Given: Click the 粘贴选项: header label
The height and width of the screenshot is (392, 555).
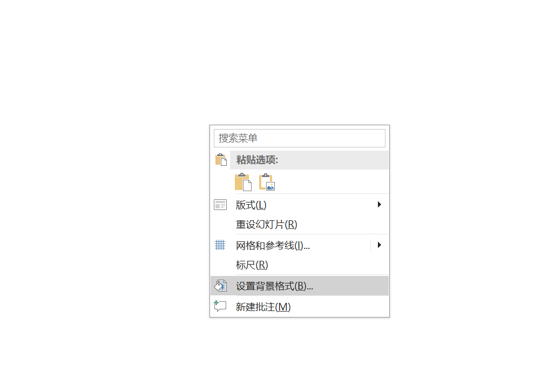Looking at the screenshot, I should [258, 160].
